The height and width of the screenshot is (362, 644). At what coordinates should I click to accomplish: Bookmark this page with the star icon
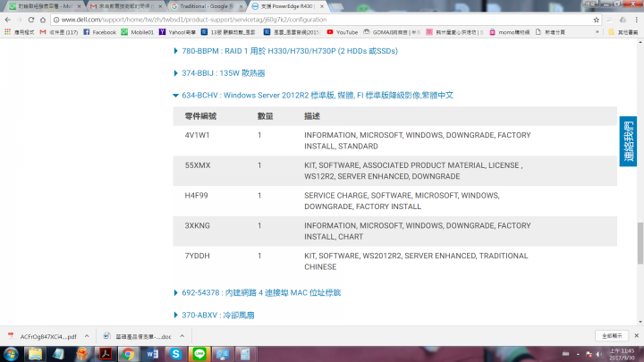point(597,20)
